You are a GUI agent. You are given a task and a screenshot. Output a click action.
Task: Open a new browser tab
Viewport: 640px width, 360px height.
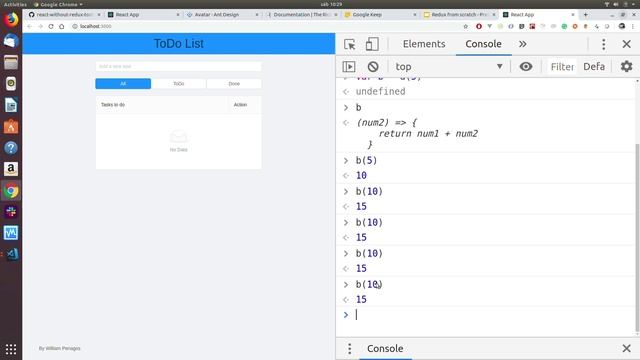point(585,15)
